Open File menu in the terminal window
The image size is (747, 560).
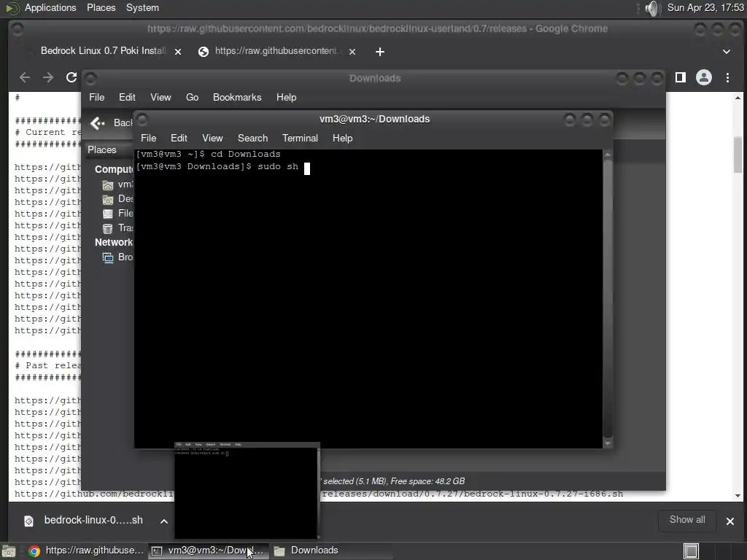[149, 138]
